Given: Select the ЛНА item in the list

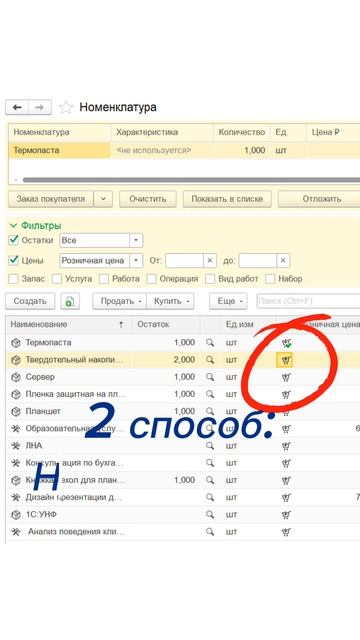Looking at the screenshot, I should click(33, 445).
